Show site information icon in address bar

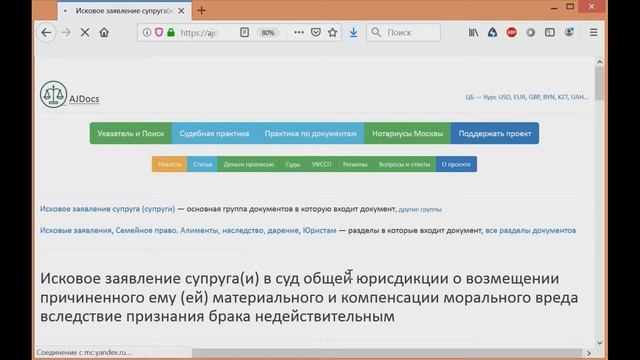147,32
